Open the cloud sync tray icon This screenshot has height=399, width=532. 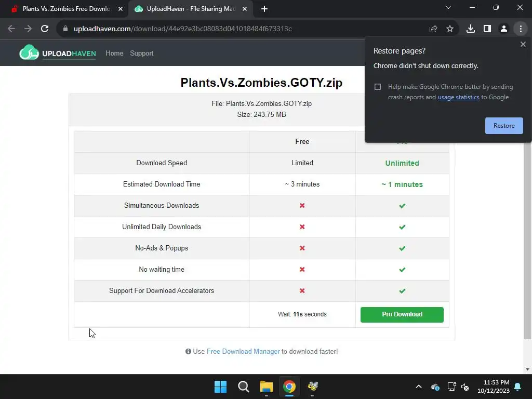coord(435,387)
